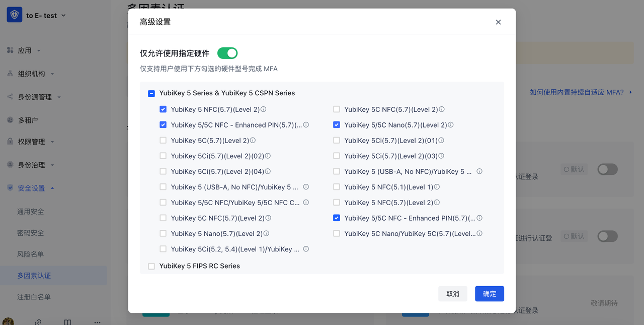Click info icon beside YubiKey 5Ci(5.7)(Level 2)(03)
The width and height of the screenshot is (644, 325).
point(441,156)
